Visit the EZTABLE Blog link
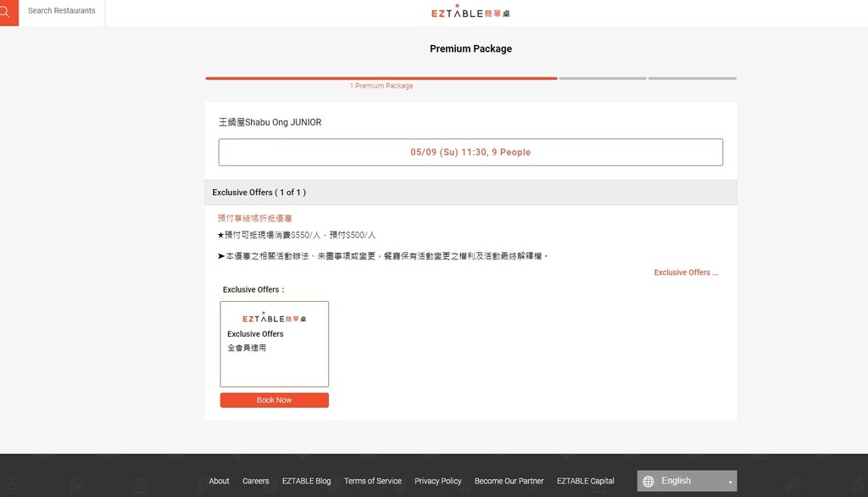Viewport: 868px width, 497px height. [x=306, y=481]
